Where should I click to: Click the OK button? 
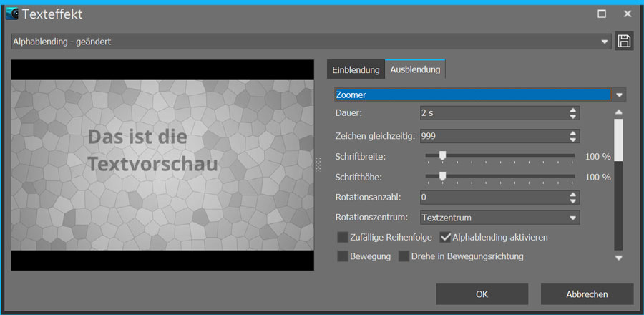(x=482, y=294)
